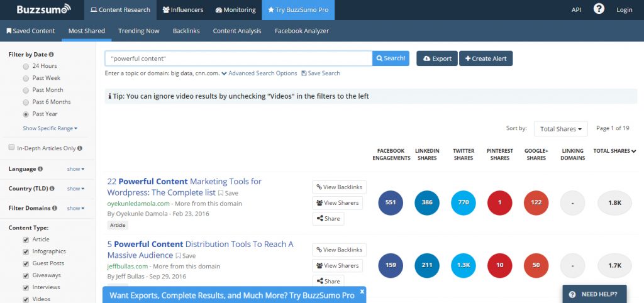Click LinkedIn shares circle showing 386
Image resolution: width=644 pixels, height=303 pixels.
[x=427, y=203]
